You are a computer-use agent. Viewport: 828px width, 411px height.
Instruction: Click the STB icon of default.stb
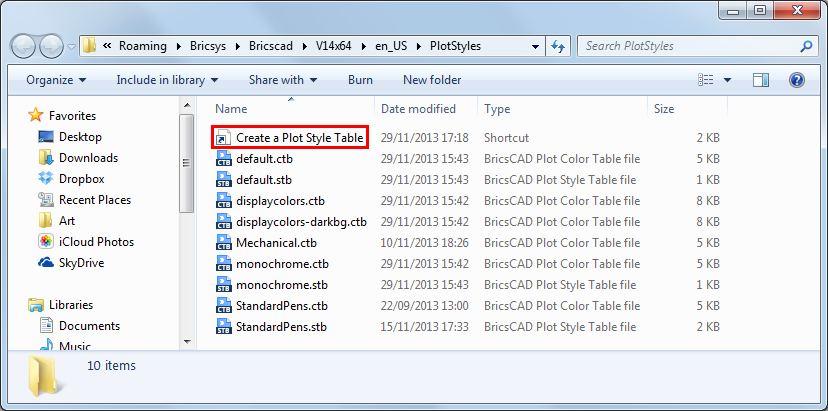(224, 180)
